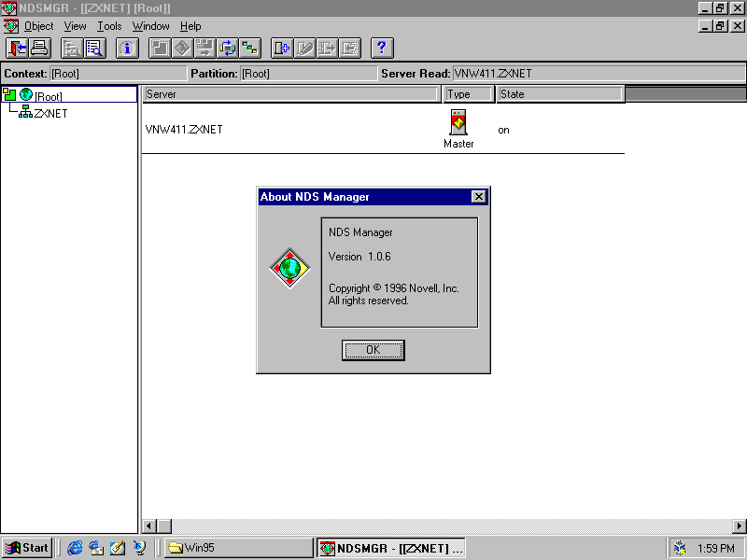The height and width of the screenshot is (560, 747).
Task: Click the 'Copyright © 1996 Novell, Inc.' line
Action: tap(393, 288)
